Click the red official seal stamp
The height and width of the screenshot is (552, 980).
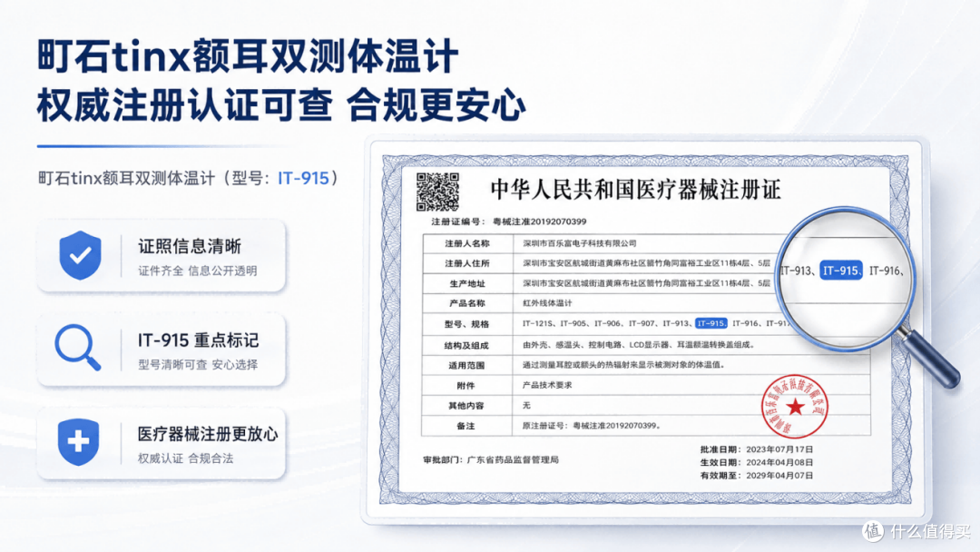[794, 407]
